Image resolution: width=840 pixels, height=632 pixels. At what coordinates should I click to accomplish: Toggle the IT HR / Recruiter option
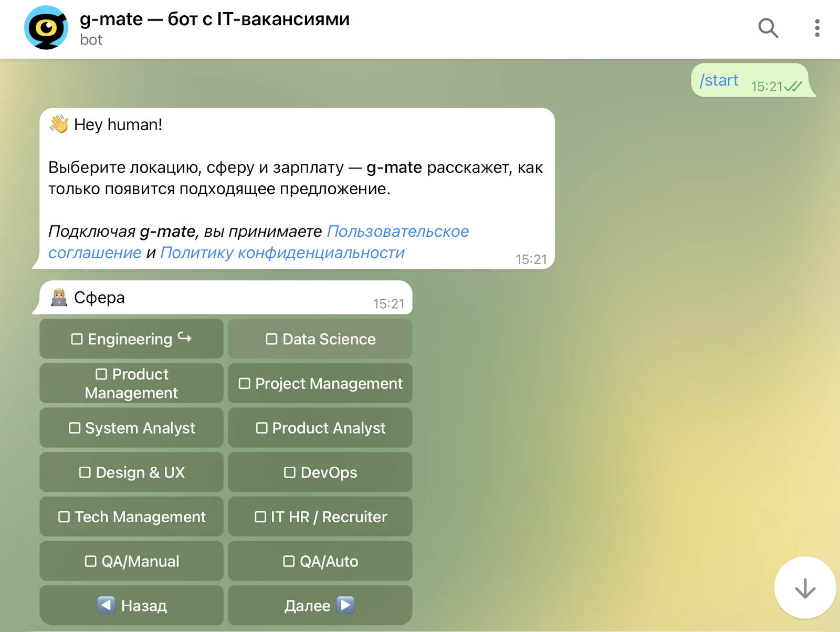click(x=320, y=517)
